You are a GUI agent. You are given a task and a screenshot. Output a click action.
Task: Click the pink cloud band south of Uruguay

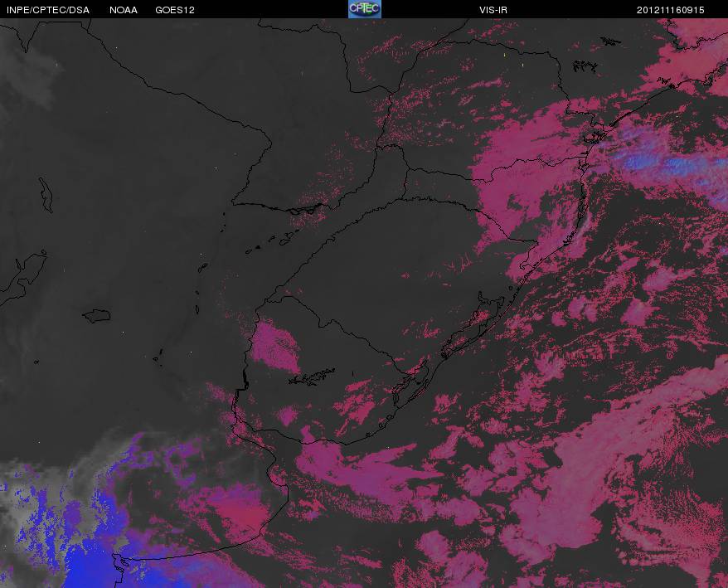(366, 474)
